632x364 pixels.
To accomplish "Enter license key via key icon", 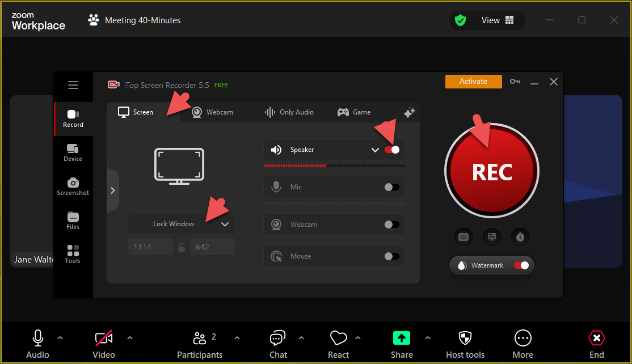I will click(515, 81).
